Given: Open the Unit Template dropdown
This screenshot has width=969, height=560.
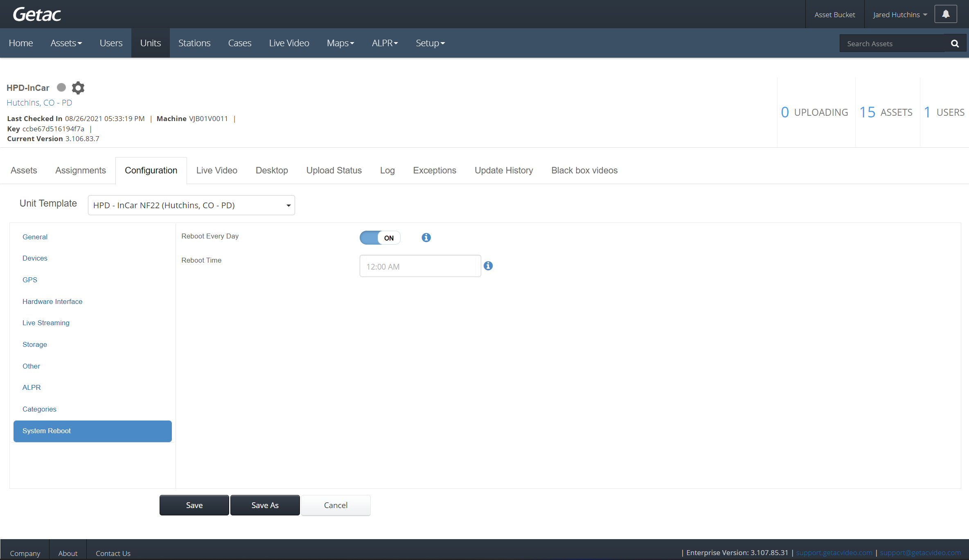Looking at the screenshot, I should coord(191,205).
